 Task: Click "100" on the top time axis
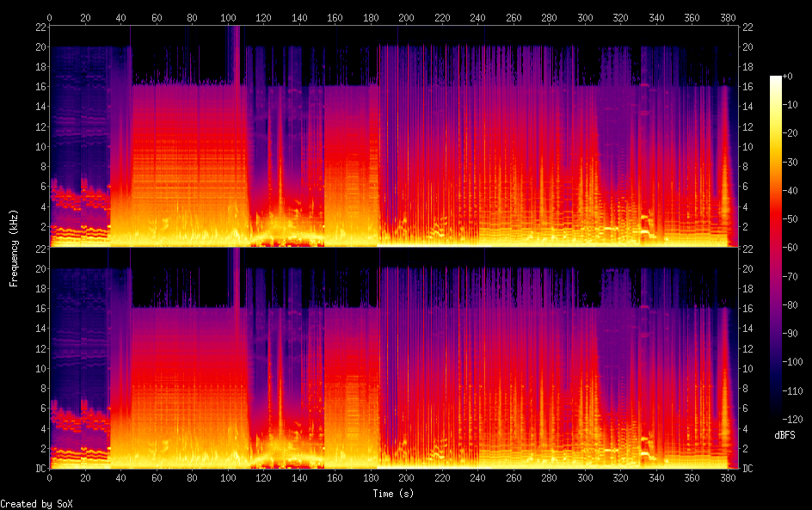coord(228,17)
